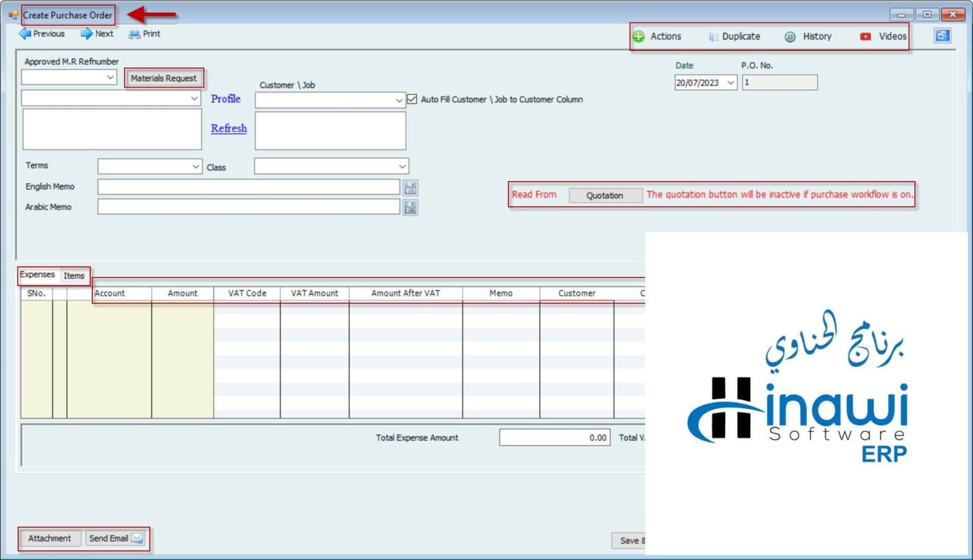The height and width of the screenshot is (560, 973).
Task: Select the Expenses tab
Action: (37, 275)
